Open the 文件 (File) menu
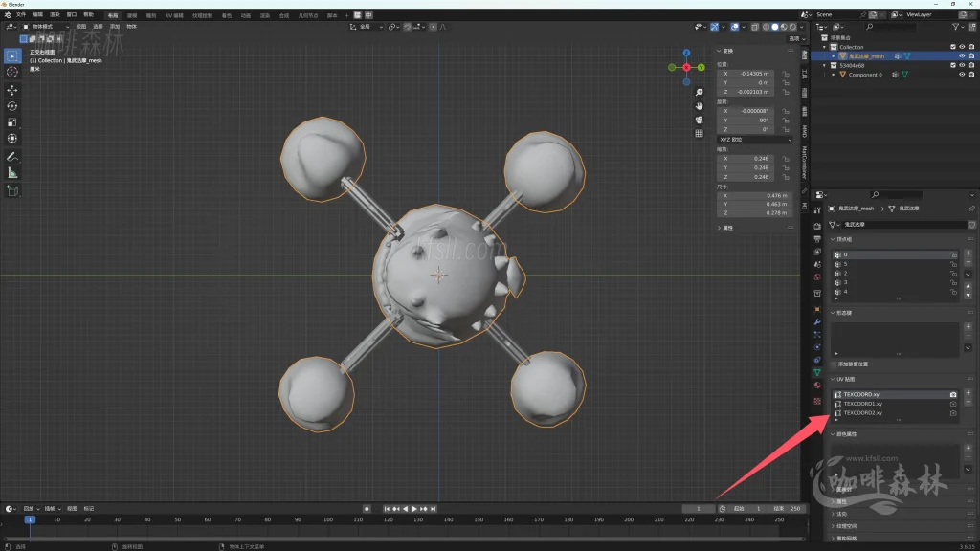 (x=21, y=15)
